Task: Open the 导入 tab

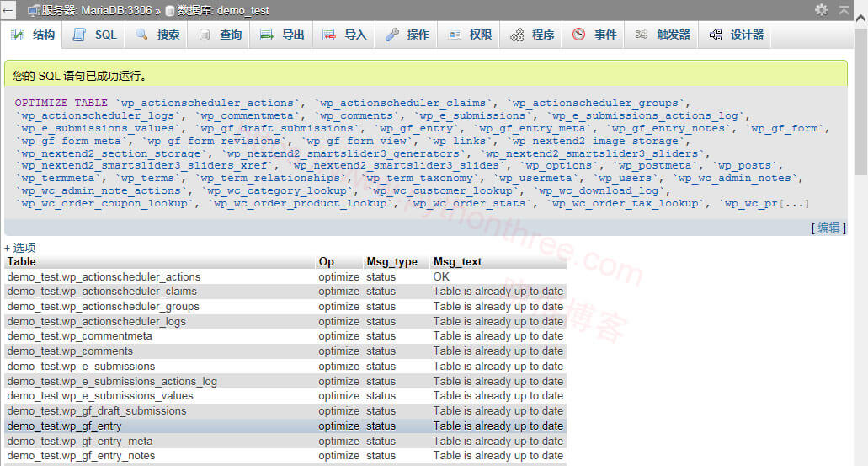Action: click(343, 35)
